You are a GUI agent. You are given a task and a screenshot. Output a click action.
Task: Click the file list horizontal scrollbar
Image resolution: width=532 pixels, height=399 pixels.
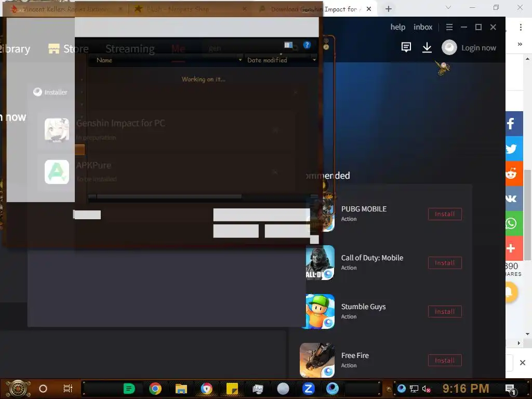pos(169,196)
